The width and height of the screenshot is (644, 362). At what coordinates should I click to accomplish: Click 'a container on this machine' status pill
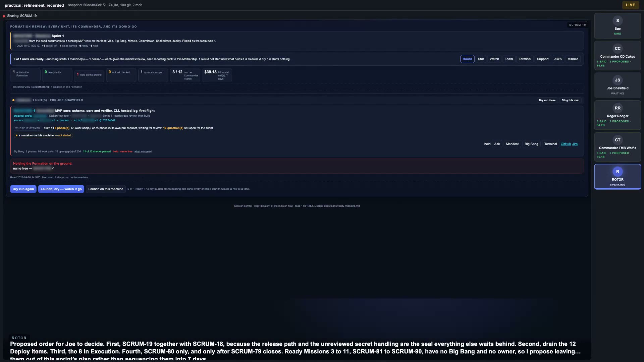[x=43, y=135]
